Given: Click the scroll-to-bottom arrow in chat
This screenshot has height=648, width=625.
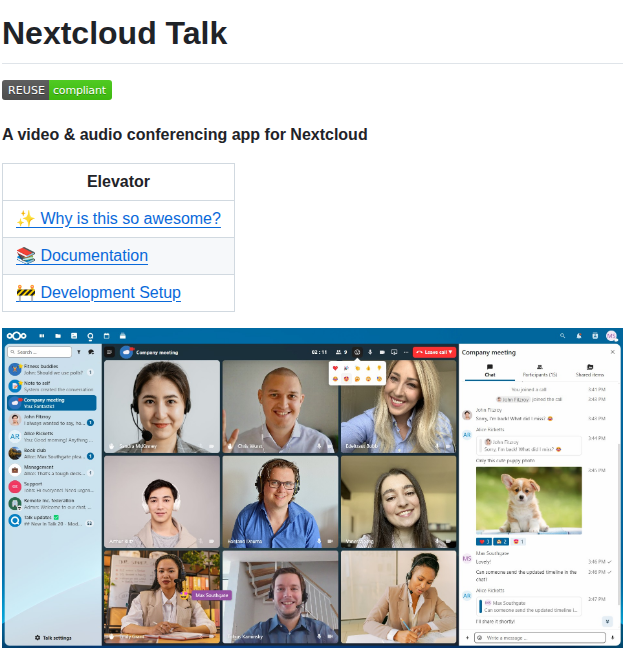Looking at the screenshot, I should coord(607,621).
